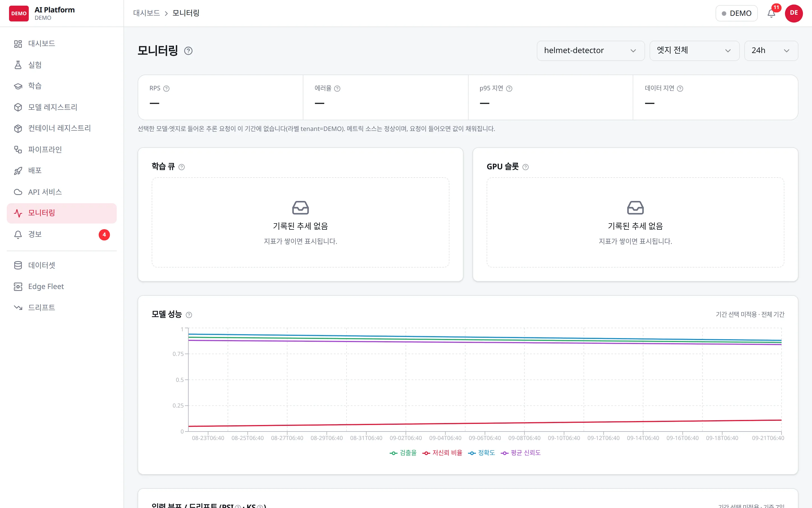This screenshot has height=508, width=812.
Task: Open the 대시보드 sidebar icon
Action: pyautogui.click(x=18, y=44)
